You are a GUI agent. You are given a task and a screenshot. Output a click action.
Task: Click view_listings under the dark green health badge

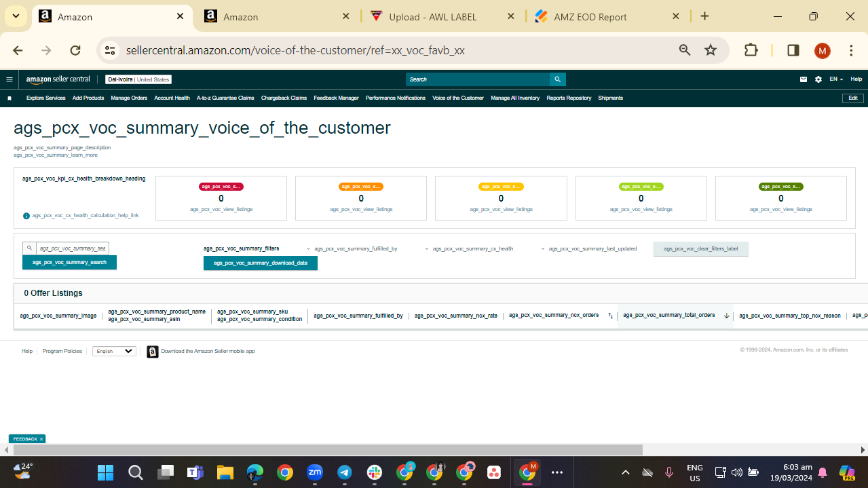tap(781, 210)
